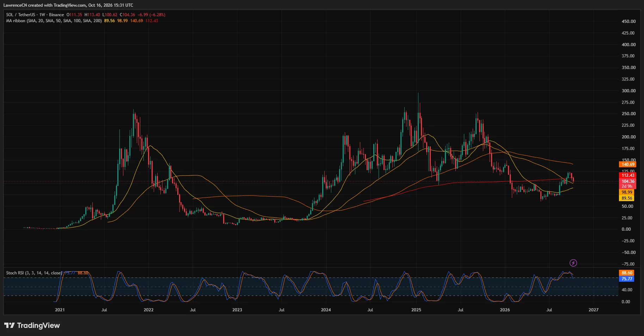Viewport: 644px width, 336px height.
Task: Click the red 112.43 price scale tag
Action: click(x=628, y=175)
